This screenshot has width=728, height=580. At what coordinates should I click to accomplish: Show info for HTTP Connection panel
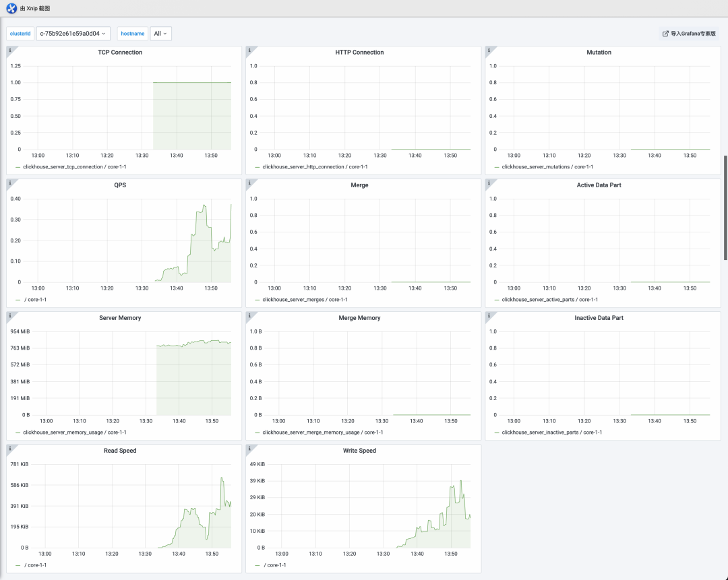pyautogui.click(x=250, y=50)
